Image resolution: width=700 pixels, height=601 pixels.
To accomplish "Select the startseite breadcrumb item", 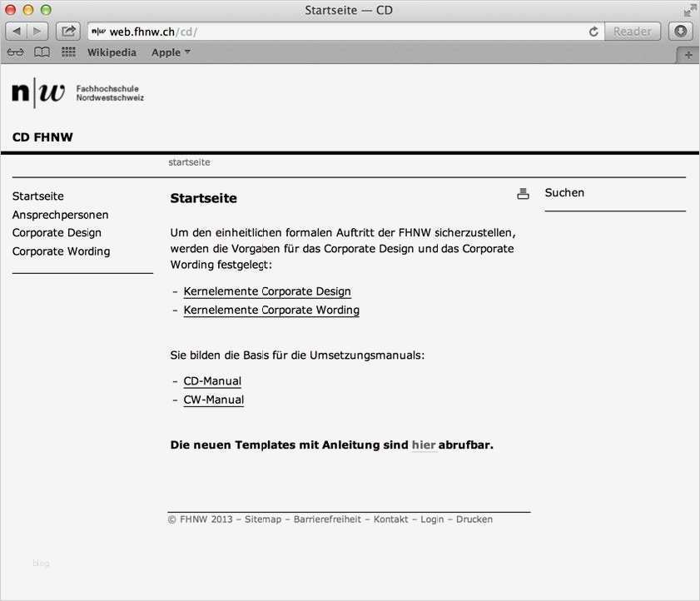I will (x=189, y=161).
